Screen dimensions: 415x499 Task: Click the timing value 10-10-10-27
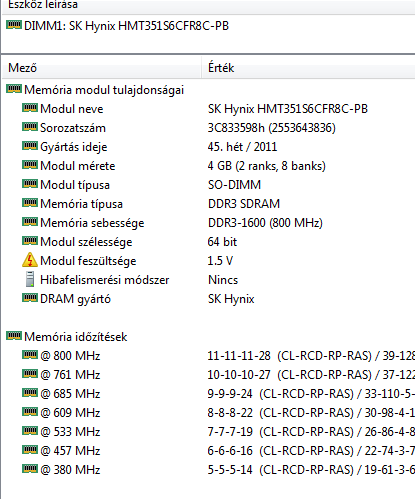[x=239, y=375]
